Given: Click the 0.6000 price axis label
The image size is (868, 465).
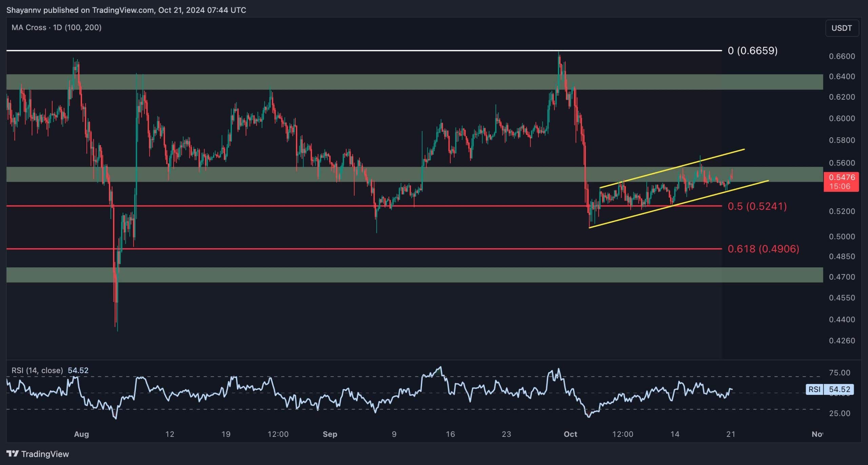Looking at the screenshot, I should [x=842, y=119].
